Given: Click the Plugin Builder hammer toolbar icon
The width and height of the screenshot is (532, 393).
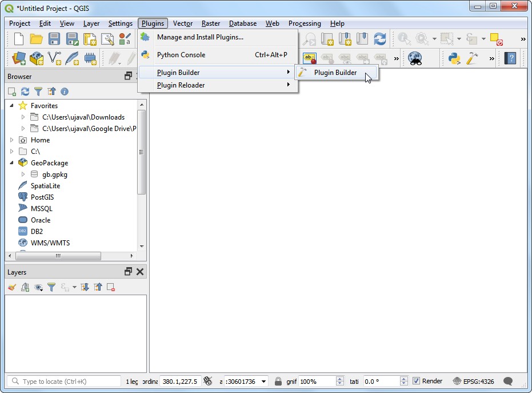Looking at the screenshot, I should tap(472, 58).
